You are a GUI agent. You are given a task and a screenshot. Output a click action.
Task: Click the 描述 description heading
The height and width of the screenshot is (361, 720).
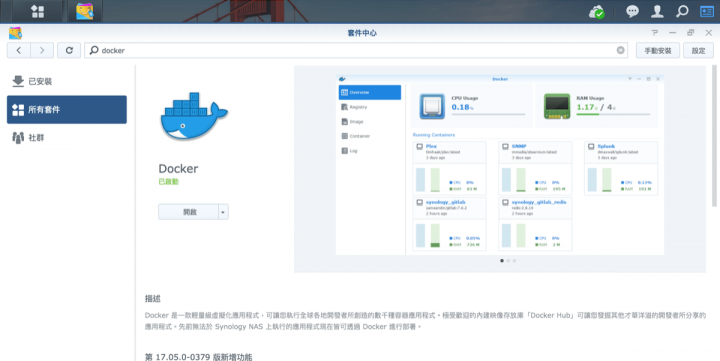[153, 299]
